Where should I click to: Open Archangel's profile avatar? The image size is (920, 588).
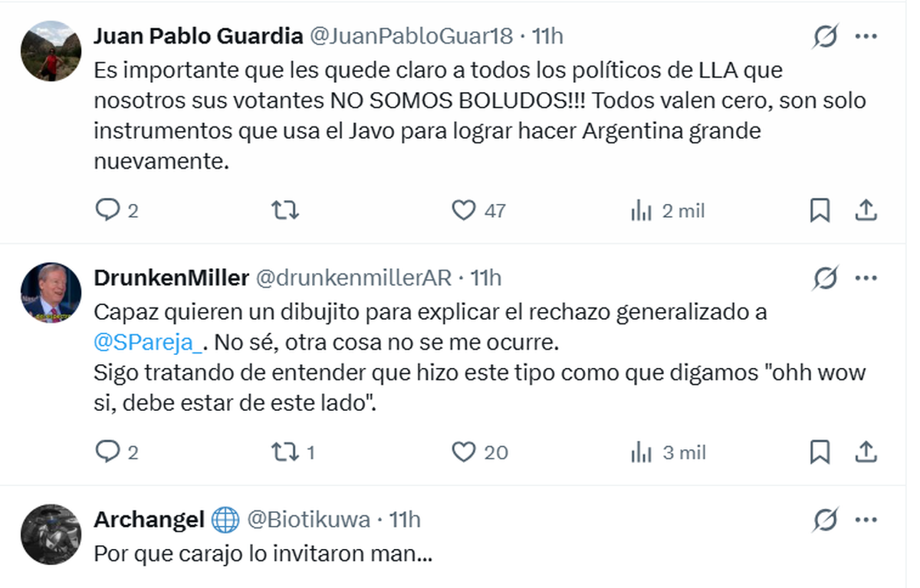point(51,534)
